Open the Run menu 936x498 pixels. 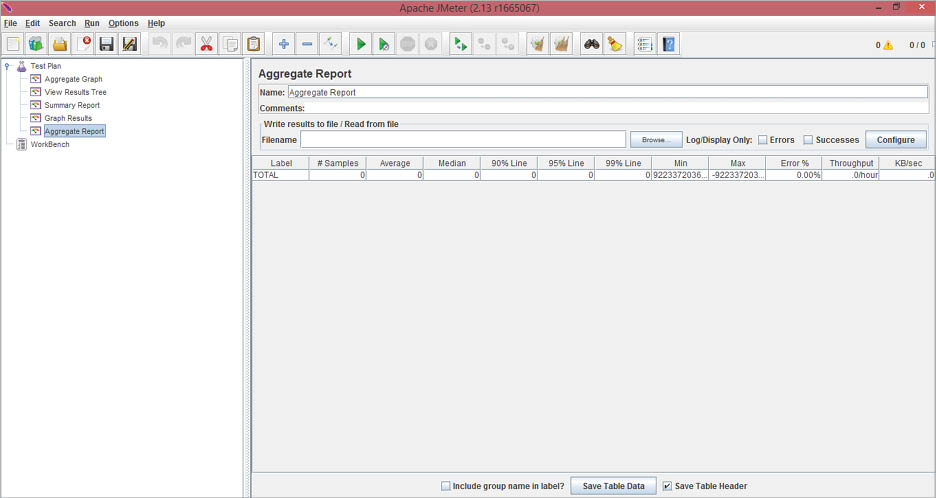pyautogui.click(x=92, y=23)
